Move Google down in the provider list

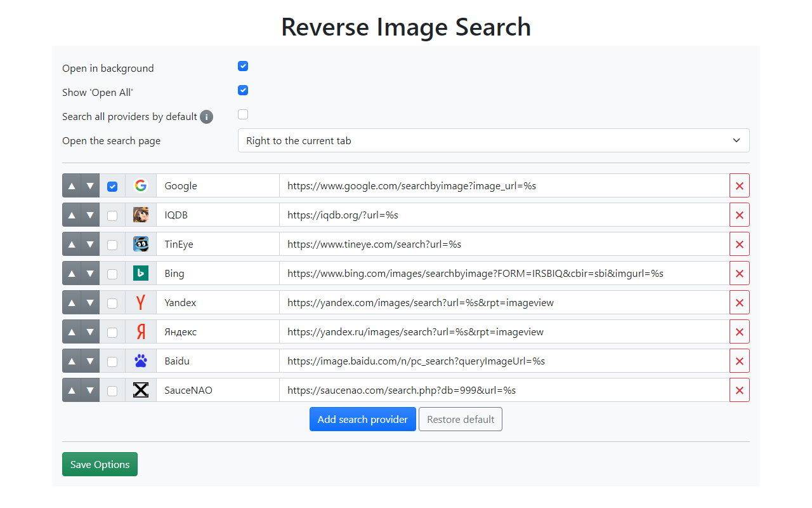(x=89, y=185)
